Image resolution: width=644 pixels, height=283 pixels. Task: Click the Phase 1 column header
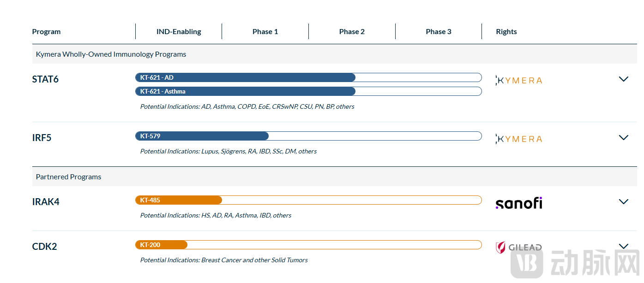pos(265,32)
